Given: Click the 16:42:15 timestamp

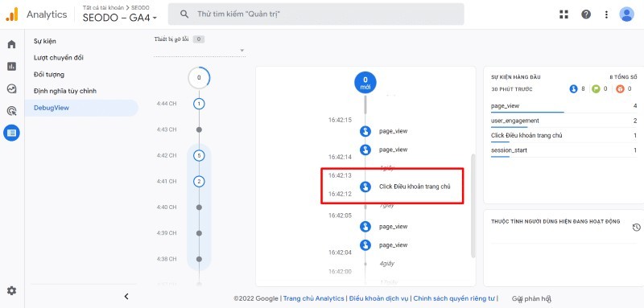Looking at the screenshot, I should 340,120.
